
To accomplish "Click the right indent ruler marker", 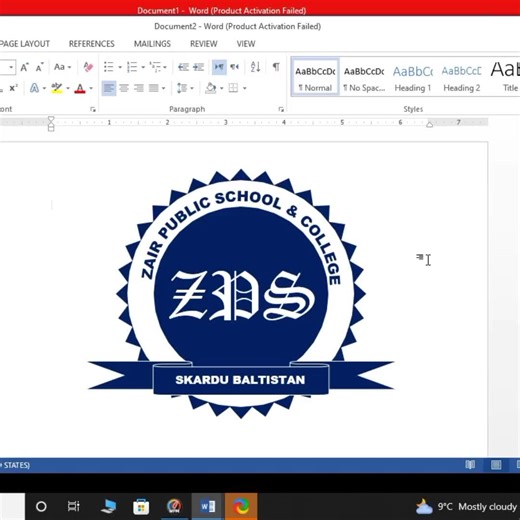I will tap(430, 125).
